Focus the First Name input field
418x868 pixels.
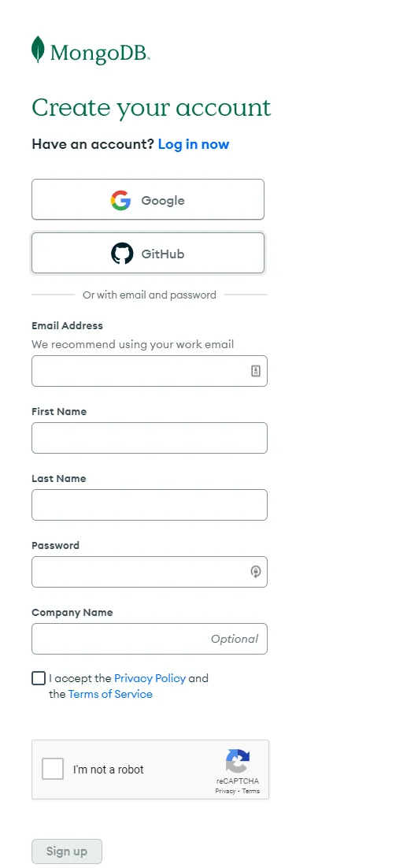tap(150, 438)
